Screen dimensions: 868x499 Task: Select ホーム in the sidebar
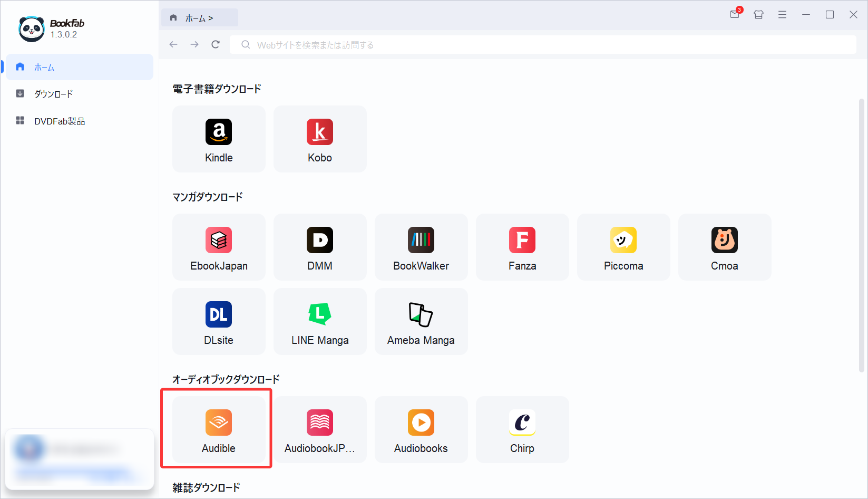pos(80,67)
